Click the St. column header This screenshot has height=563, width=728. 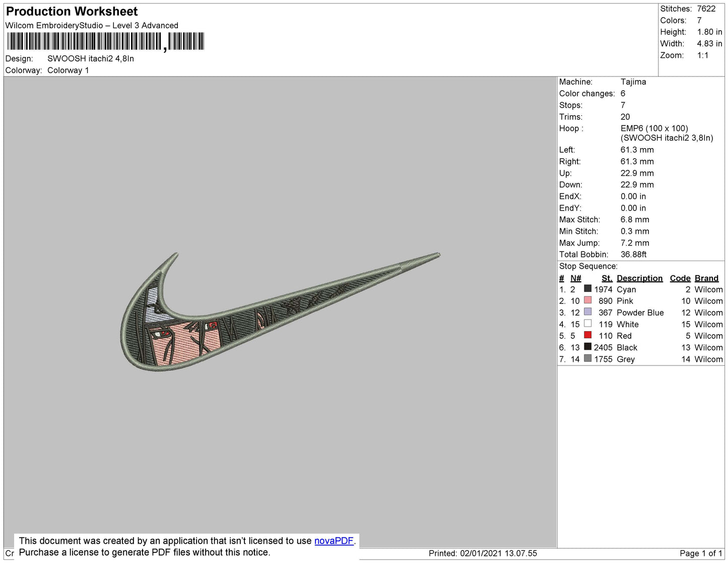coord(607,278)
